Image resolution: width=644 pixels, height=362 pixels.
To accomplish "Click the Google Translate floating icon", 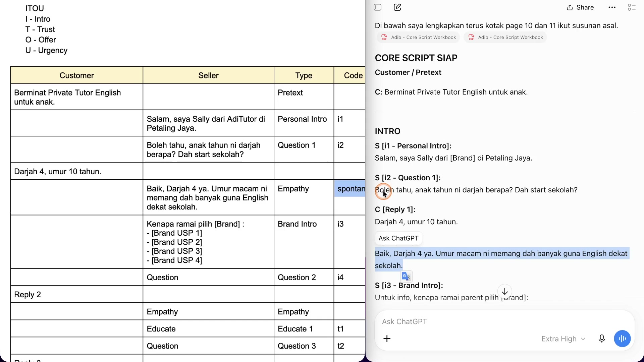I will tap(406, 276).
